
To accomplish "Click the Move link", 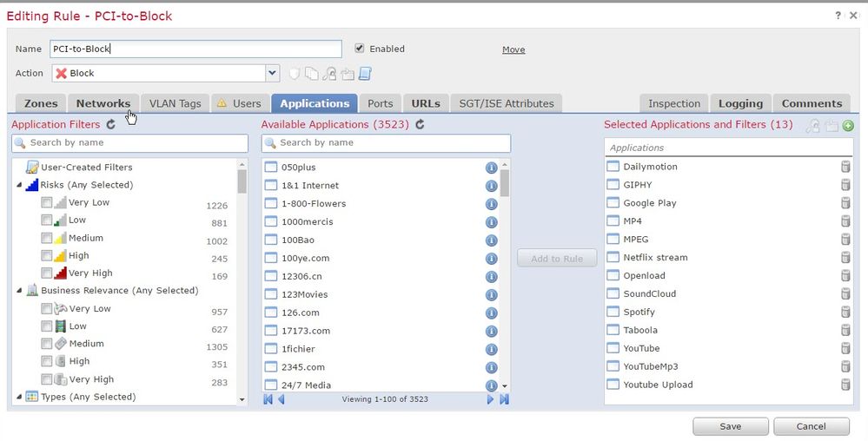I will click(x=514, y=49).
